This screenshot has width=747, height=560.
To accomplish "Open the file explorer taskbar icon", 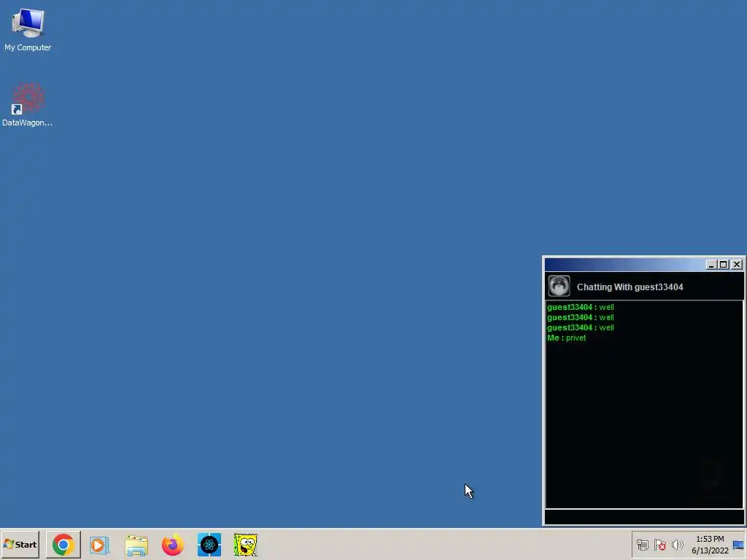I will point(136,545).
